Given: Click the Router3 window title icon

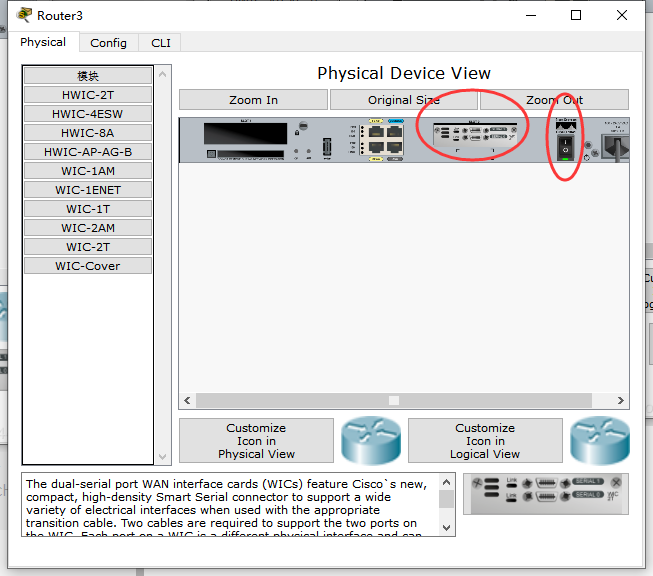Looking at the screenshot, I should [x=24, y=15].
